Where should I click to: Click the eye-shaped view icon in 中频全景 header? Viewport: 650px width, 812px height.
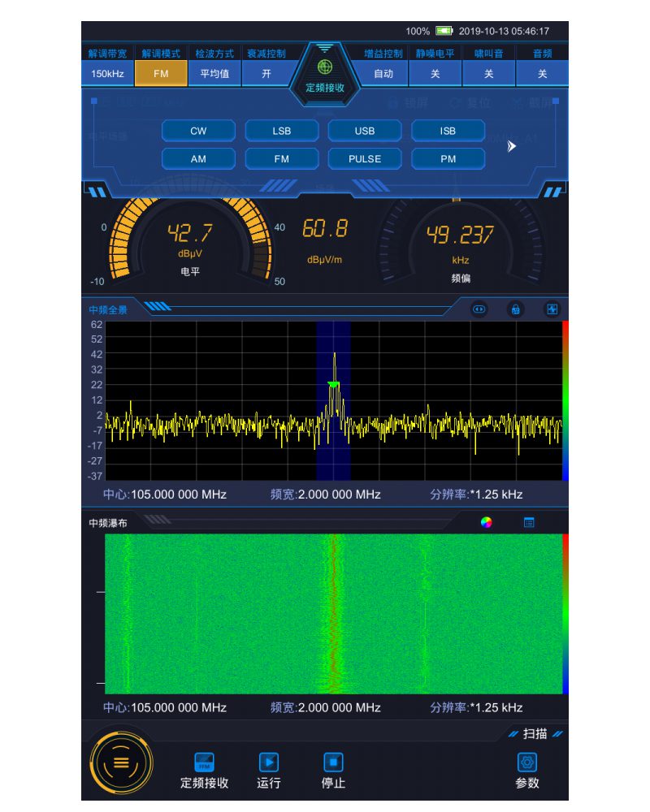(479, 309)
